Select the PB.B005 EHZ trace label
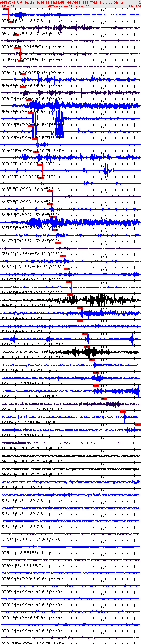 tap(32, 85)
